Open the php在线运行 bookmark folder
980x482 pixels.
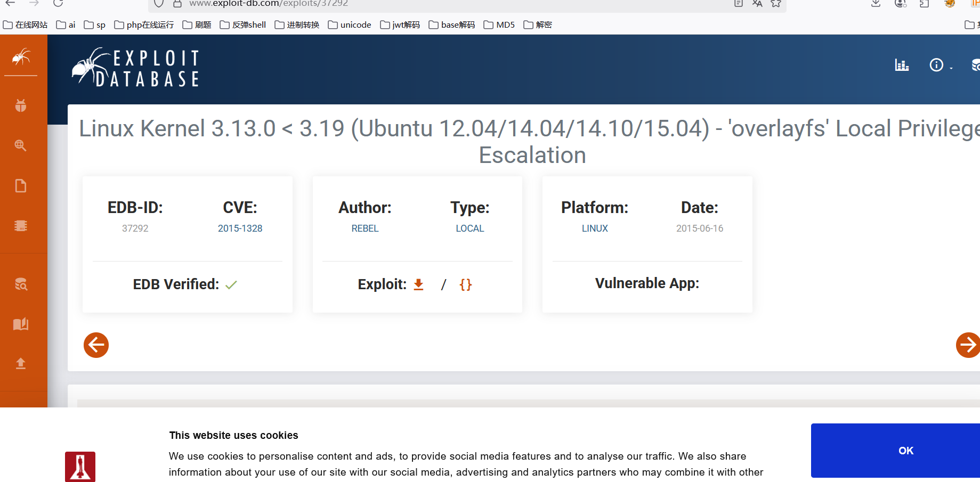[x=144, y=24]
